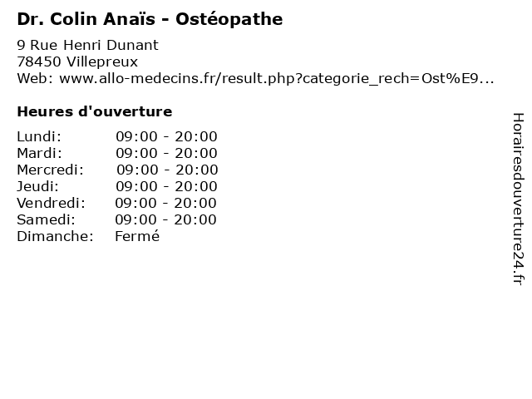532x399 pixels.
Task: Select the Dimanche day label
Action: 55,236
